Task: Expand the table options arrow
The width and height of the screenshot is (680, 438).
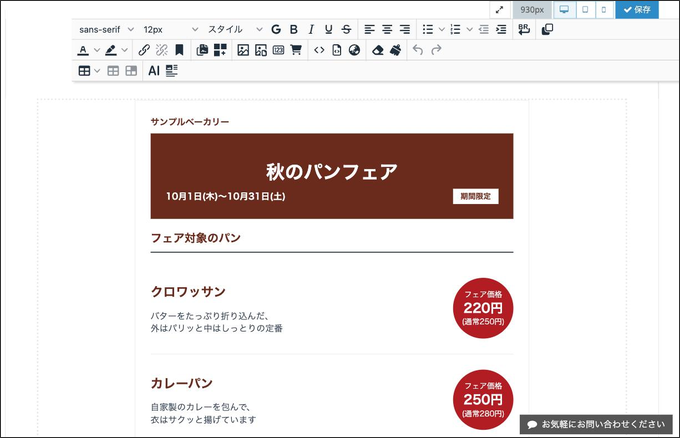Action: pyautogui.click(x=97, y=71)
